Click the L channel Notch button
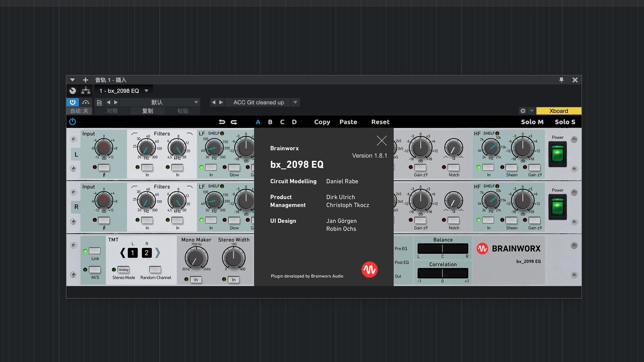The width and height of the screenshot is (644, 362). point(453,167)
